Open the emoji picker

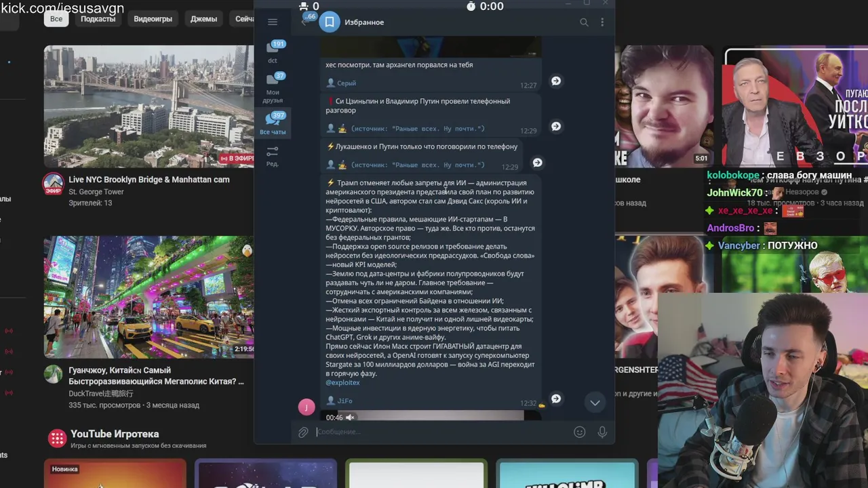(580, 432)
